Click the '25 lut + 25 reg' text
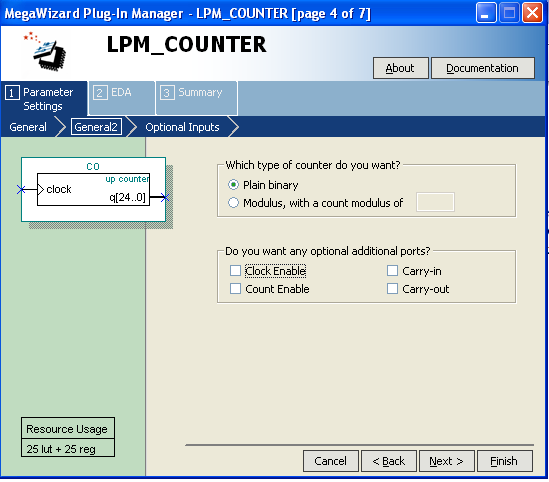The width and height of the screenshot is (549, 482). (61, 449)
